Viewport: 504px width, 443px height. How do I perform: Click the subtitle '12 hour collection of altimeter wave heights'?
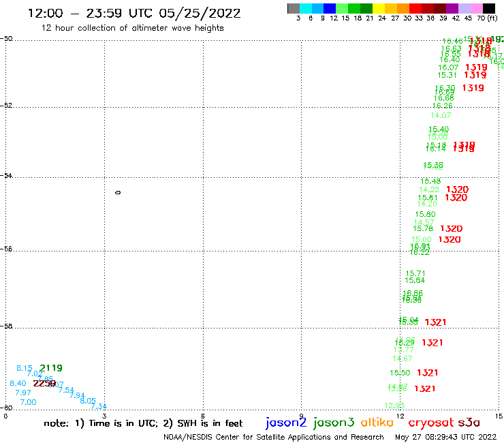[132, 28]
